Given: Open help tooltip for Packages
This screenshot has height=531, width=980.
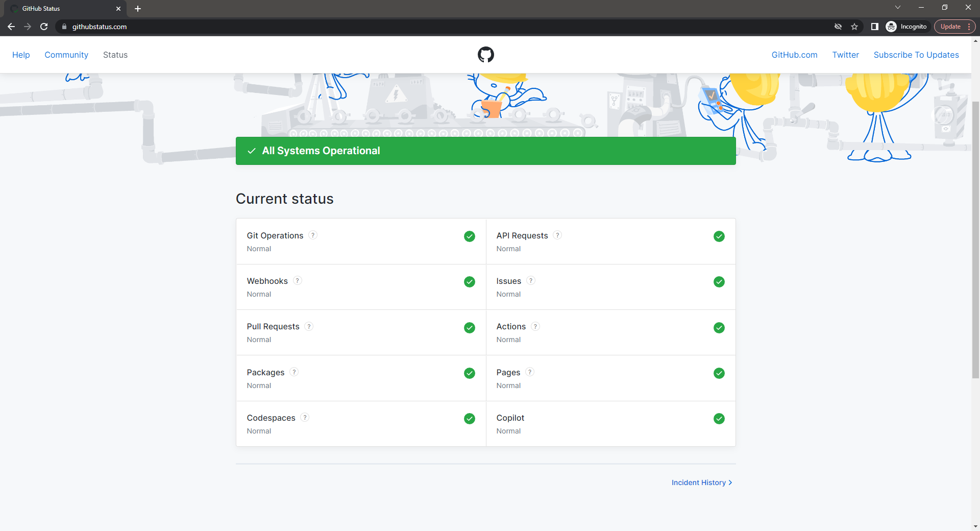Looking at the screenshot, I should click(x=294, y=372).
